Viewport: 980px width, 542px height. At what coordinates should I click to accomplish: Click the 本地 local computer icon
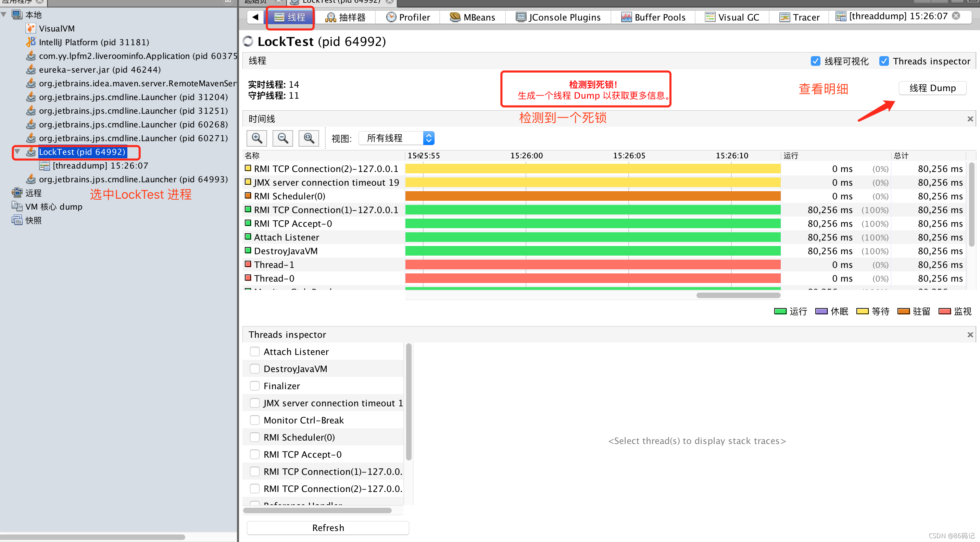point(17,14)
